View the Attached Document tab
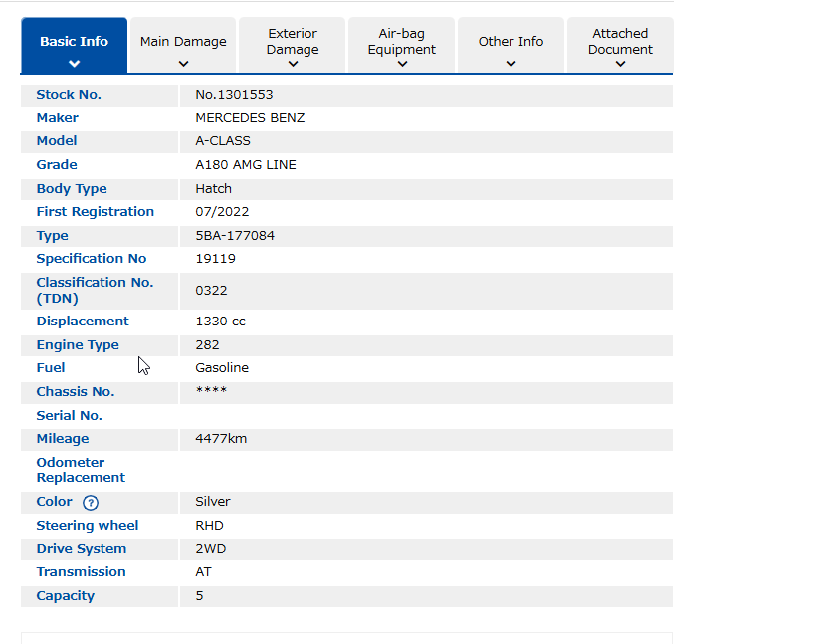 point(620,41)
